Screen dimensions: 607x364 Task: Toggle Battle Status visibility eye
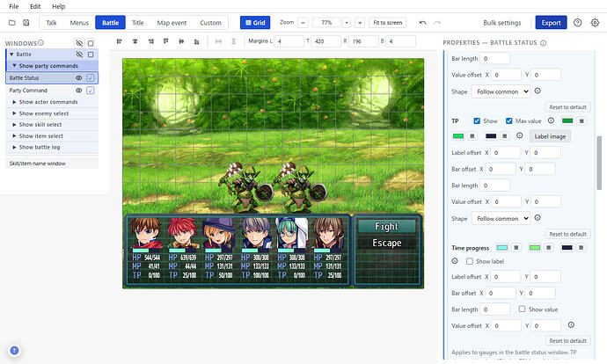coord(79,78)
